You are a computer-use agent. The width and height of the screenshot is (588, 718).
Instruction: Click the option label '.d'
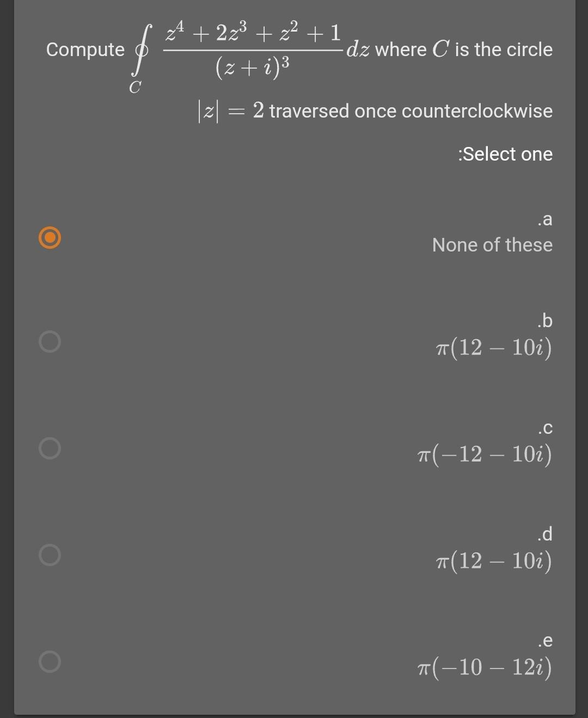[544, 534]
